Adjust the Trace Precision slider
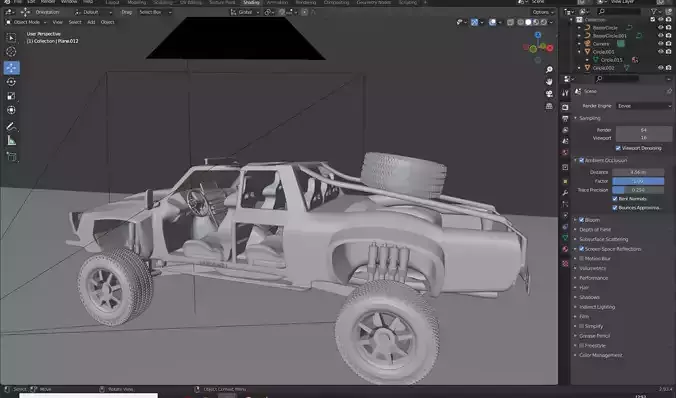This screenshot has height=398, width=676. click(638, 190)
